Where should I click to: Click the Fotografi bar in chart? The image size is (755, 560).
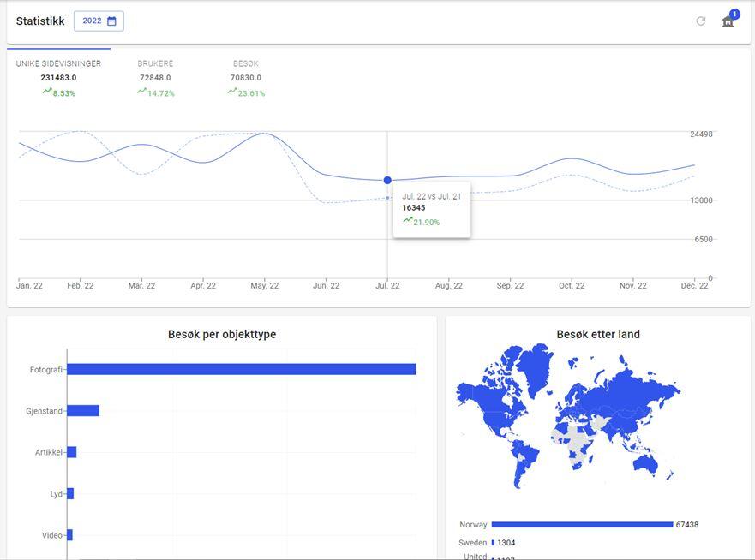pyautogui.click(x=241, y=369)
